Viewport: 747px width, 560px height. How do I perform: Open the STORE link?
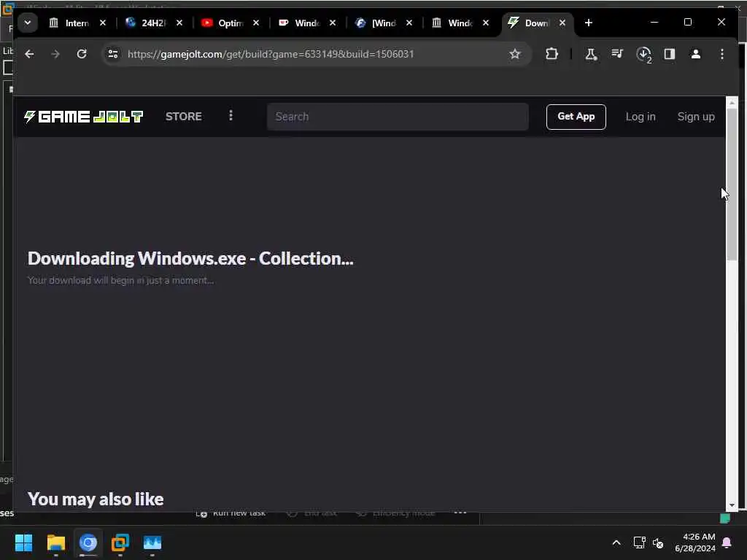183,117
